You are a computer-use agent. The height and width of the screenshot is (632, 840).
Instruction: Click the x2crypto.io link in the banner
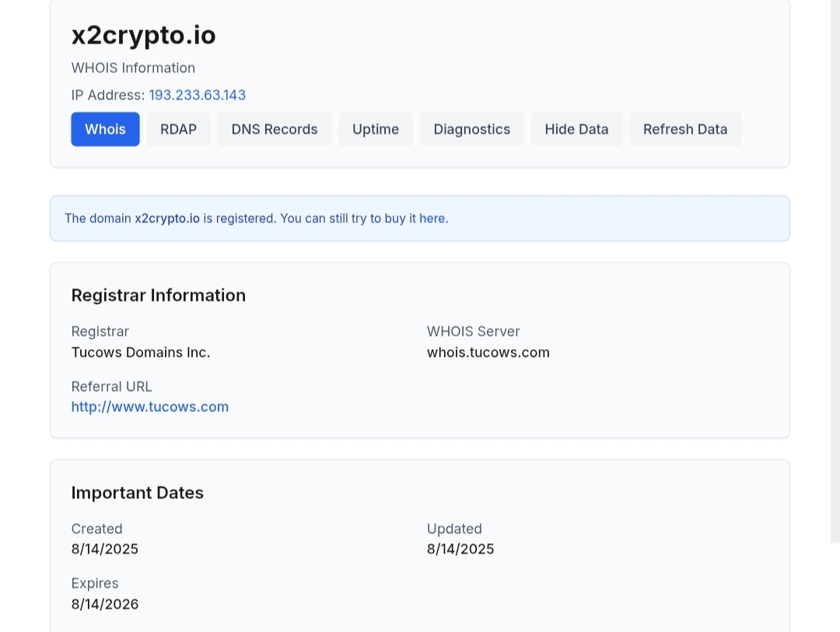(x=167, y=218)
